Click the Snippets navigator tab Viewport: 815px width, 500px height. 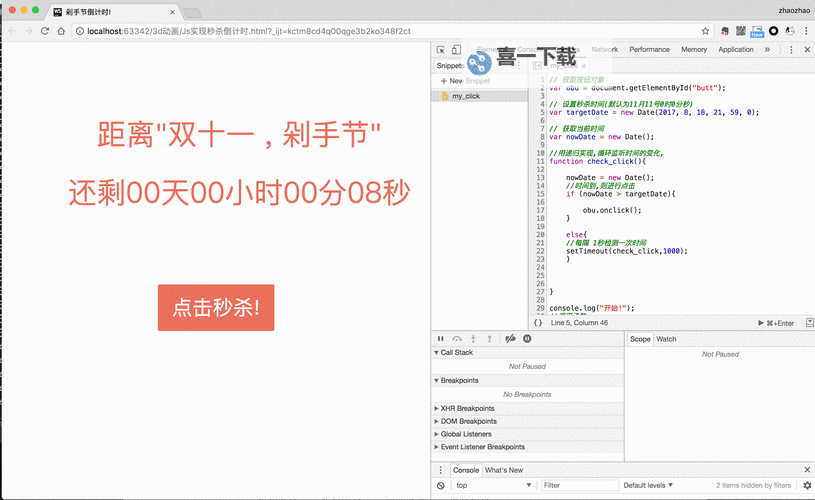tap(450, 65)
